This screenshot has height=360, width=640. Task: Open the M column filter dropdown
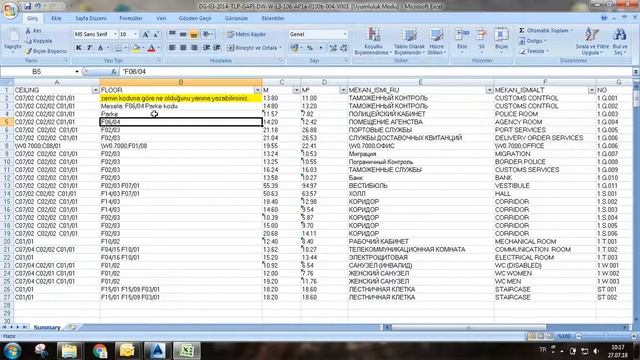296,90
